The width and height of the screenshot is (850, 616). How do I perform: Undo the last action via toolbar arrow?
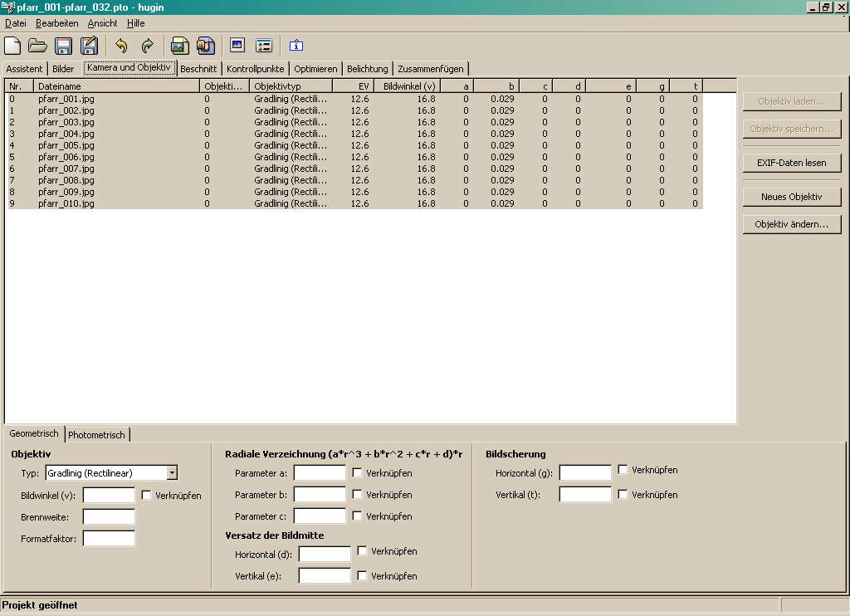[121, 46]
